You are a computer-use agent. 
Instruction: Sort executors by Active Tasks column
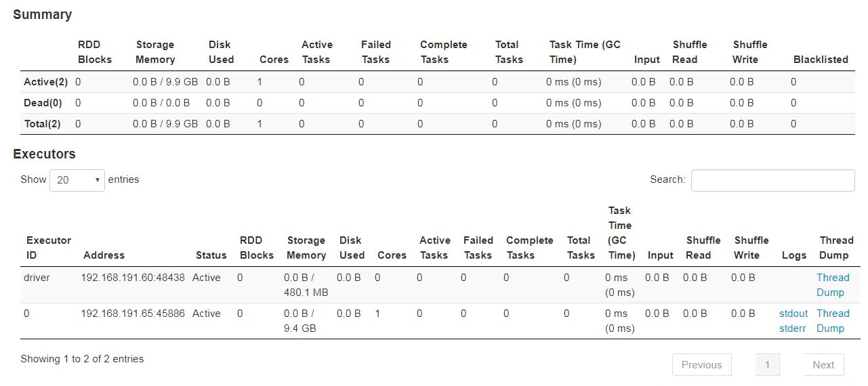click(434, 248)
